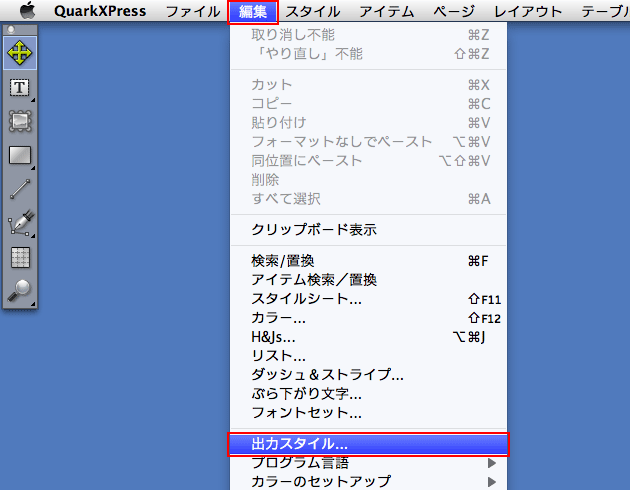Open the レイアウト menu
The width and height of the screenshot is (630, 490).
(x=528, y=11)
